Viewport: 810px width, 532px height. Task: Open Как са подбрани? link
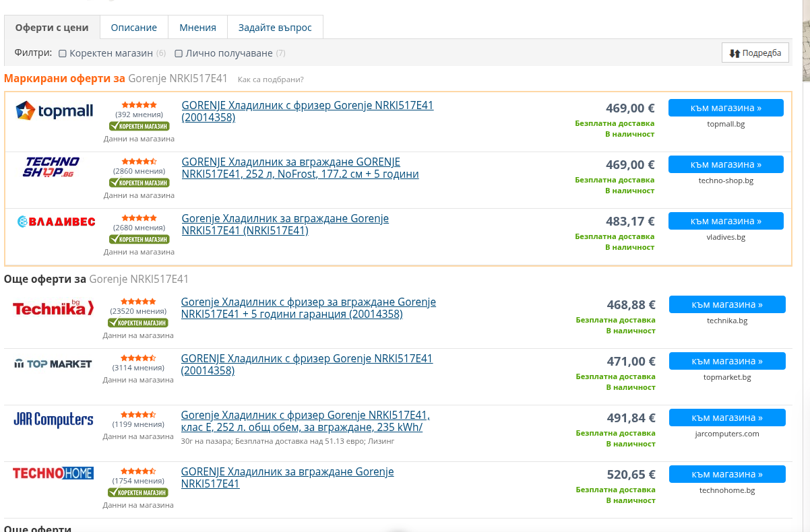(x=271, y=79)
